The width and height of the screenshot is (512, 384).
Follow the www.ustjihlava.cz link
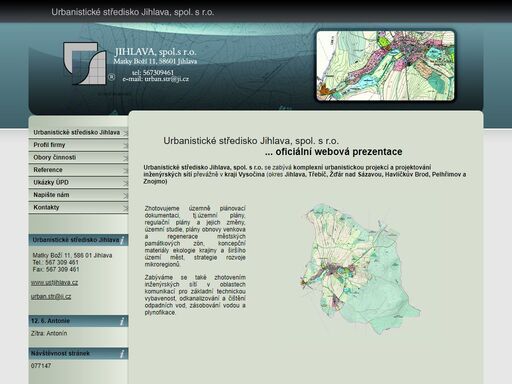(x=54, y=283)
